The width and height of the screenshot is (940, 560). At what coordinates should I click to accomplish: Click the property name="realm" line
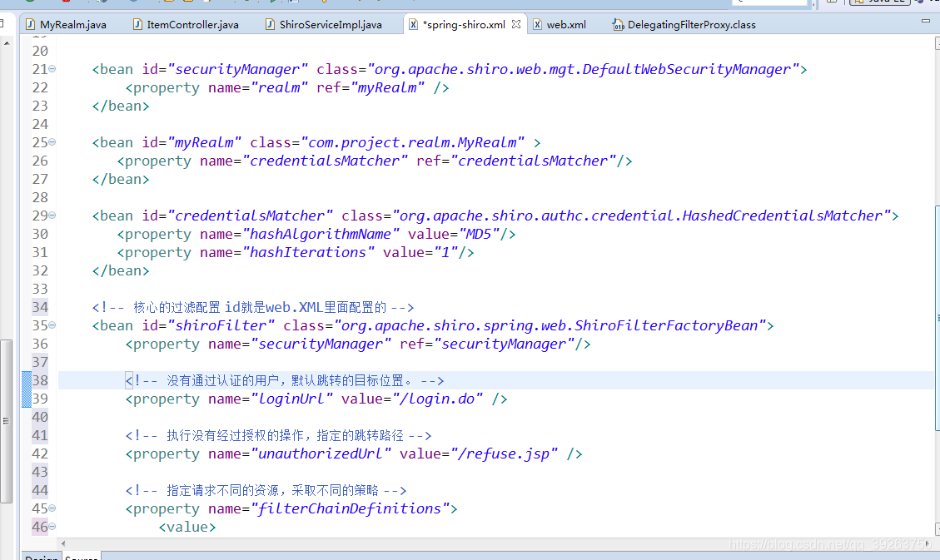click(287, 87)
